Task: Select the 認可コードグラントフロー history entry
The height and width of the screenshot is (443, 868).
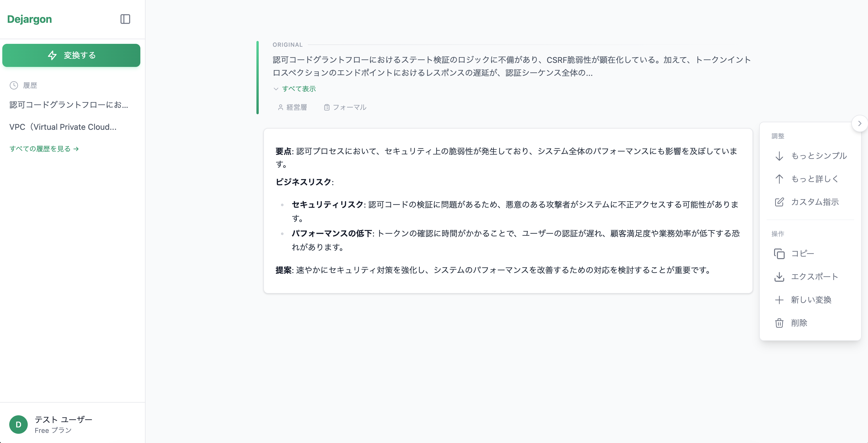Action: 68,105
